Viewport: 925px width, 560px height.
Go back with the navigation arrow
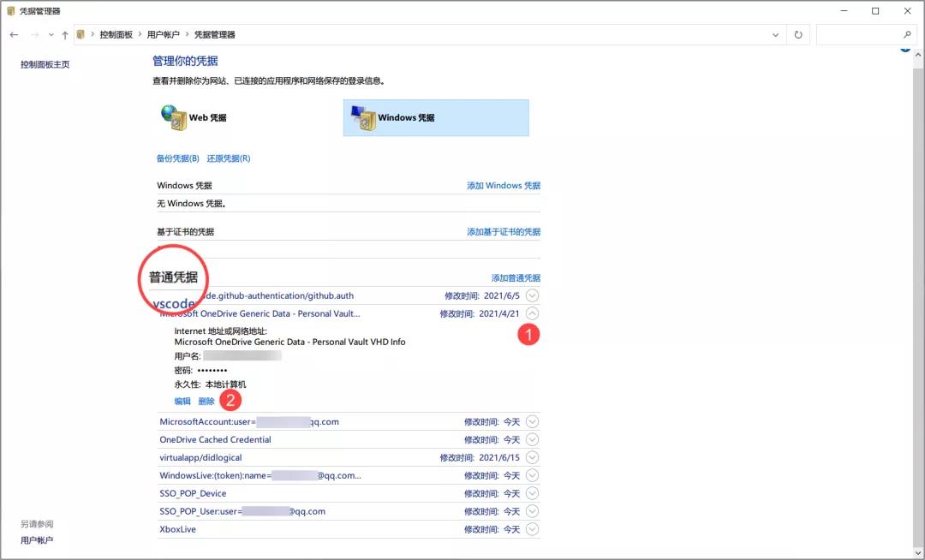point(15,35)
